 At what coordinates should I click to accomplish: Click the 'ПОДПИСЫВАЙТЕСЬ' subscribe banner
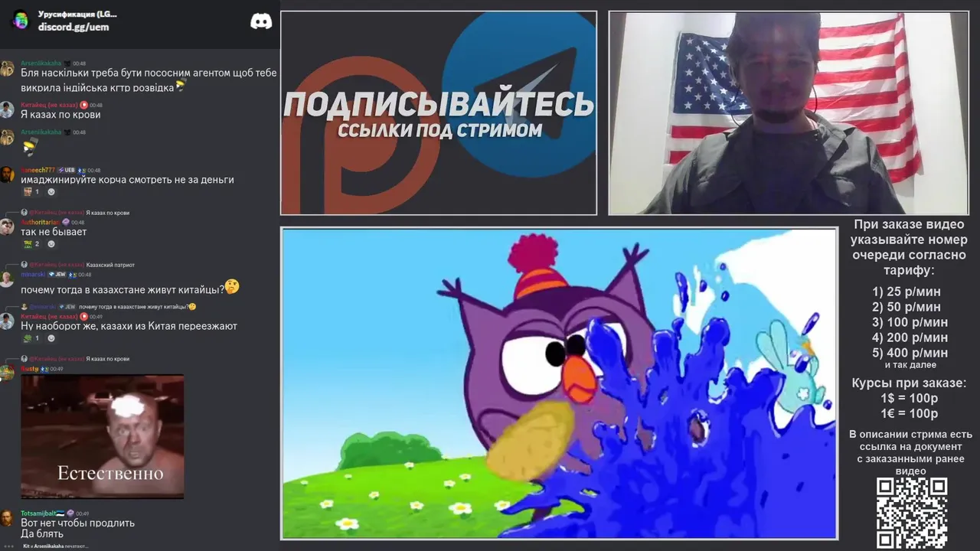pos(439,105)
